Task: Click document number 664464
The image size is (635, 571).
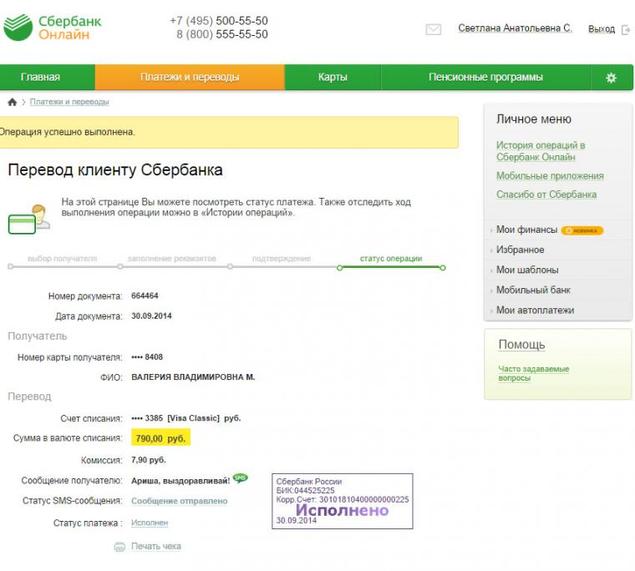Action: pos(145,296)
